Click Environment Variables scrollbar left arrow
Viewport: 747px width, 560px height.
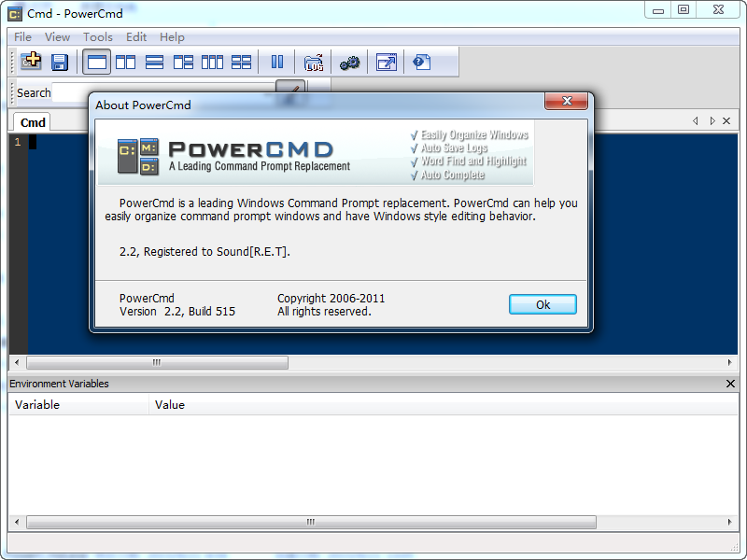coord(17,522)
